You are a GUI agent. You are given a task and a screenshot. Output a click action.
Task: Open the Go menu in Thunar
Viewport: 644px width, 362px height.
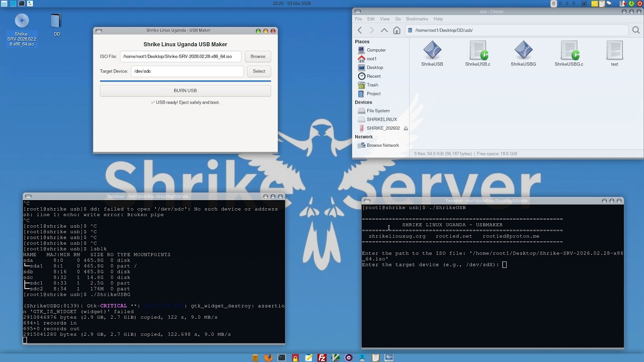pyautogui.click(x=397, y=19)
